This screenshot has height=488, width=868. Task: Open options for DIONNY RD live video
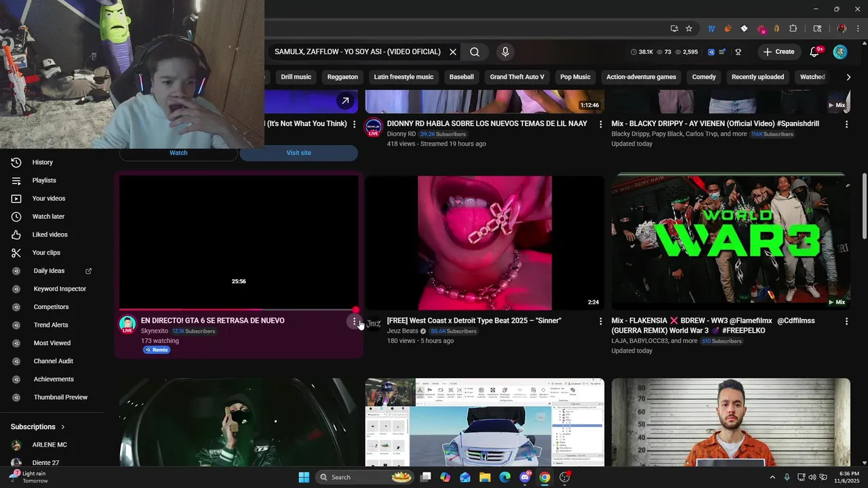point(600,125)
